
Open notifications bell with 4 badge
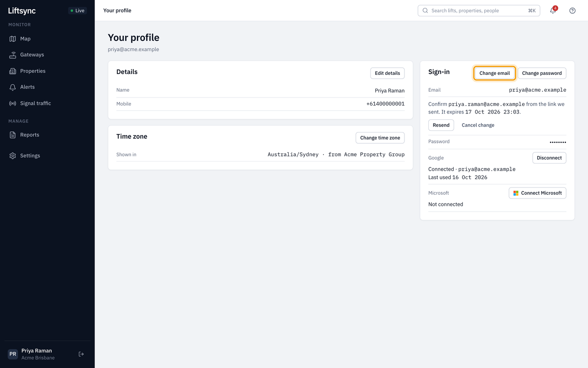coord(553,11)
